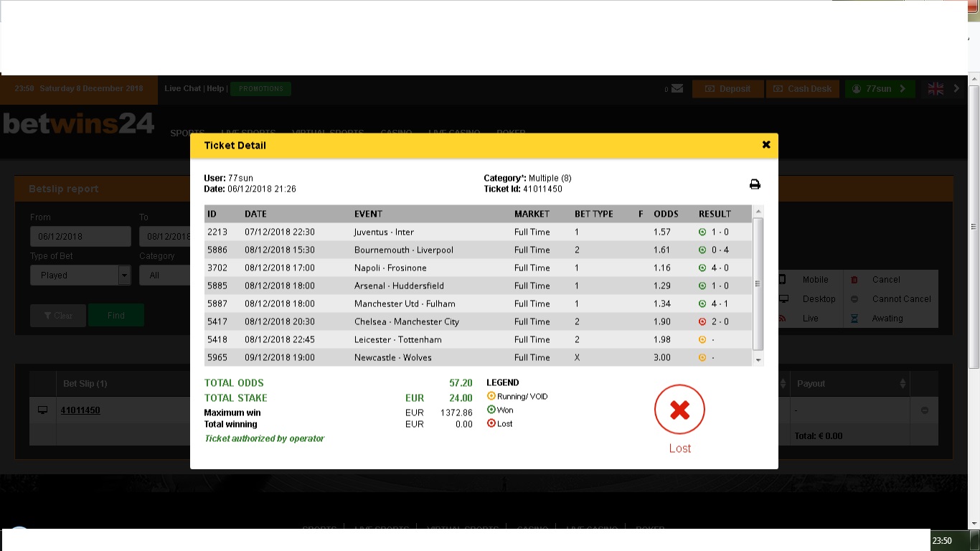Click lost icon for Chelsea - Manchester City
Screen dimensions: 980x551
pyautogui.click(x=702, y=321)
